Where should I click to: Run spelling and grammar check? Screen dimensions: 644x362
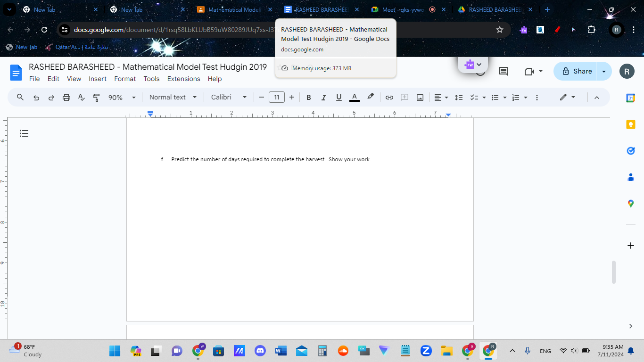point(82,98)
